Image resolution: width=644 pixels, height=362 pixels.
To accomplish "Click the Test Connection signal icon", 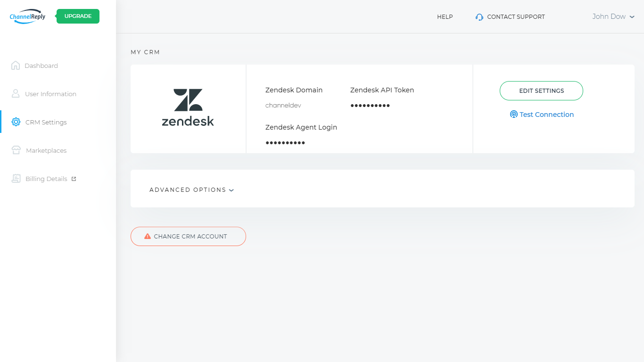I will [514, 114].
